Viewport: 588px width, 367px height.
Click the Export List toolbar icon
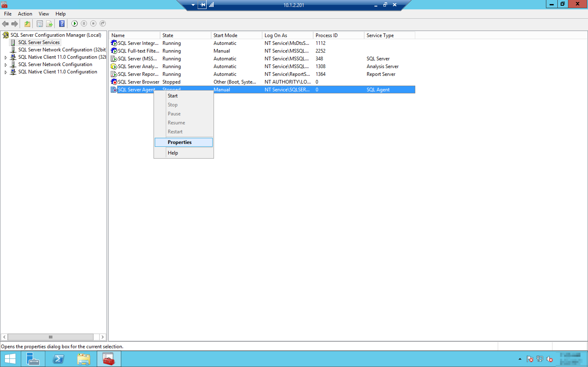[x=49, y=23]
